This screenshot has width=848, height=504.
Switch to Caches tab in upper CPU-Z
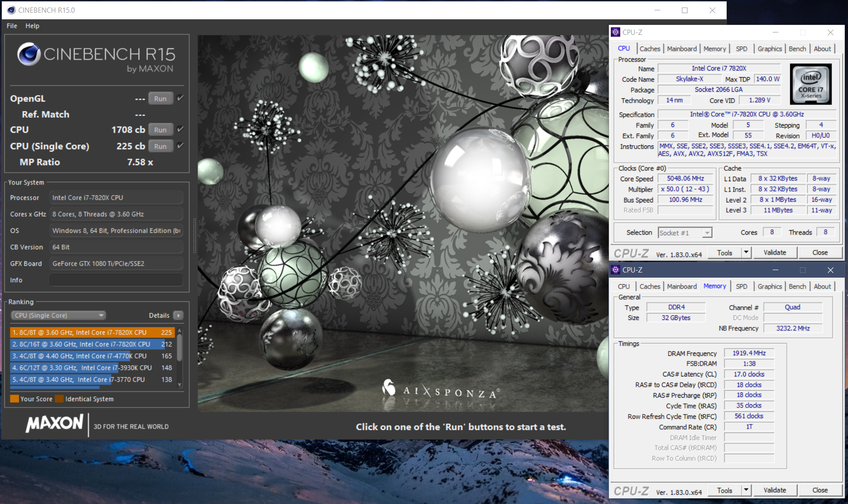click(650, 48)
